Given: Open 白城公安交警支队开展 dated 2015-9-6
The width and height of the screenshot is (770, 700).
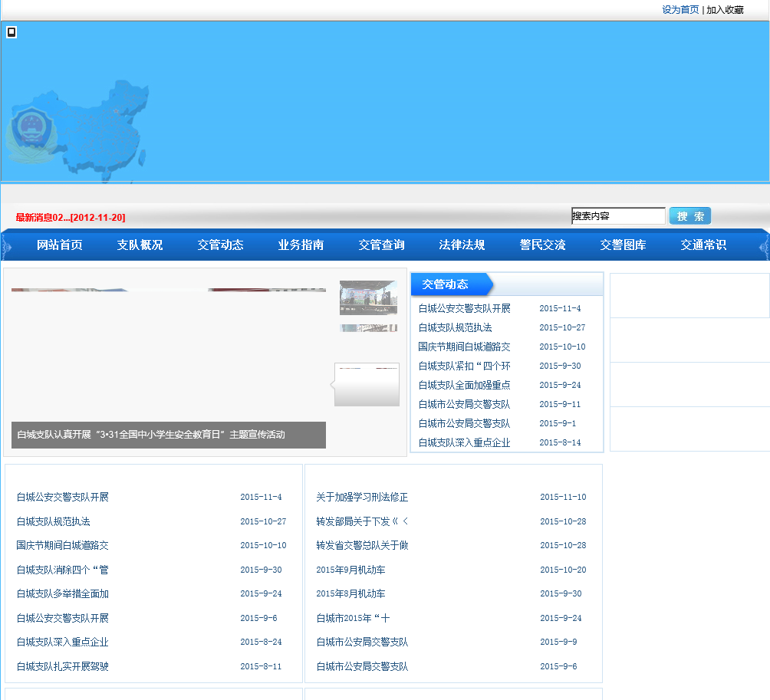Looking at the screenshot, I should pos(62,618).
